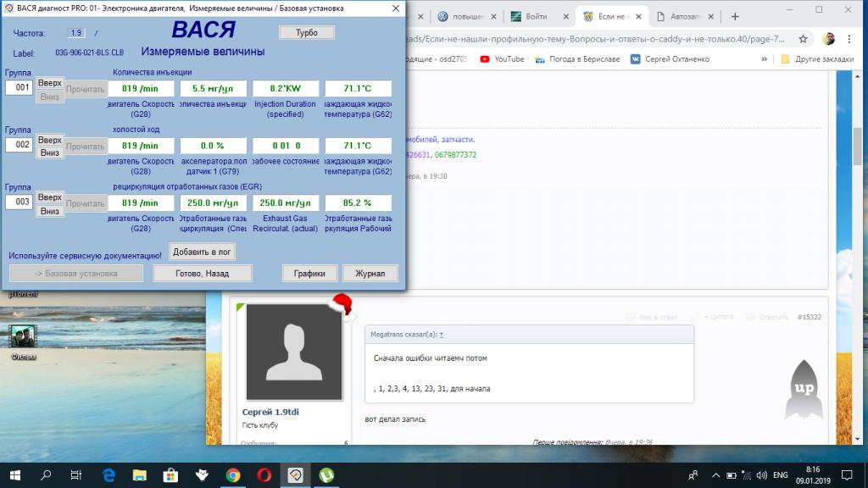Click Вверх for group 001
This screenshot has height=488, width=868.
(50, 82)
